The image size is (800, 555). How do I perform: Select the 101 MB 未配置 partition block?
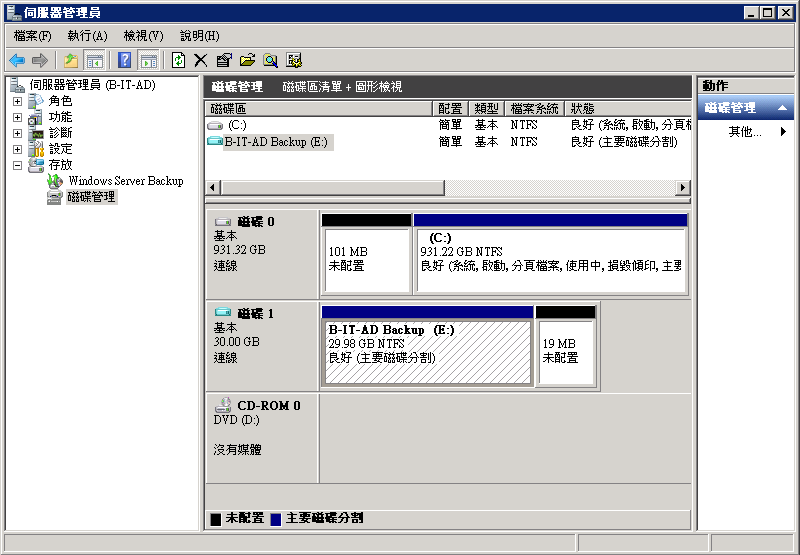[x=366, y=254]
